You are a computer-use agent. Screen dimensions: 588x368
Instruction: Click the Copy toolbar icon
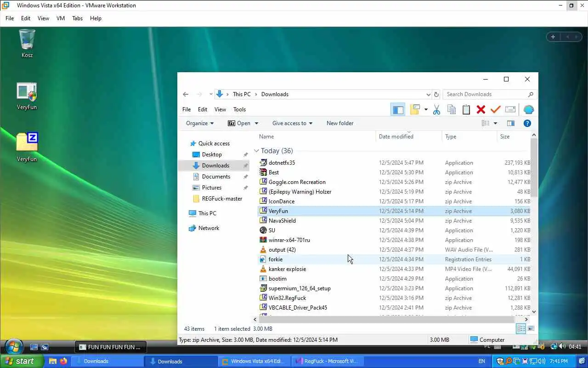coord(452,109)
